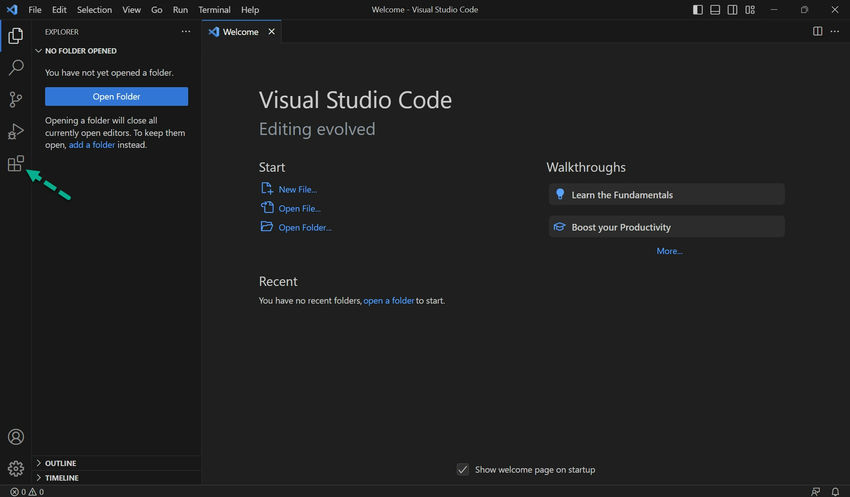Viewport: 850px width, 497px height.
Task: Open the notifications bell in status bar
Action: click(835, 491)
